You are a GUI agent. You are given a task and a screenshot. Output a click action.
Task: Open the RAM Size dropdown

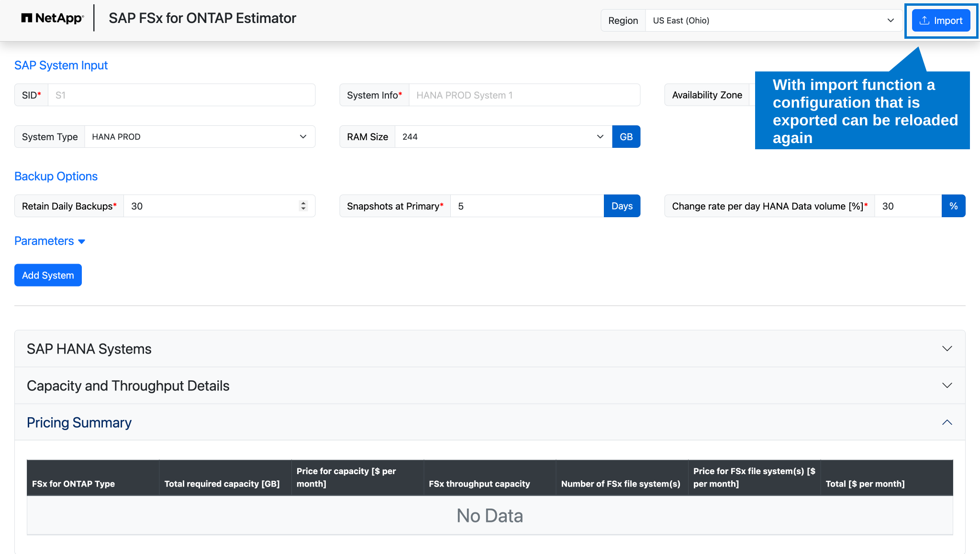503,137
